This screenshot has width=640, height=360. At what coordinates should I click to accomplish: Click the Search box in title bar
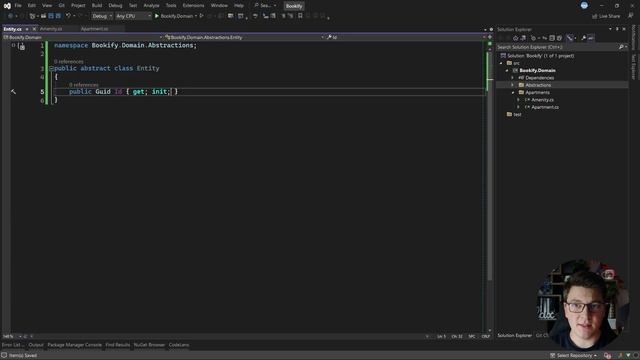coord(265,6)
